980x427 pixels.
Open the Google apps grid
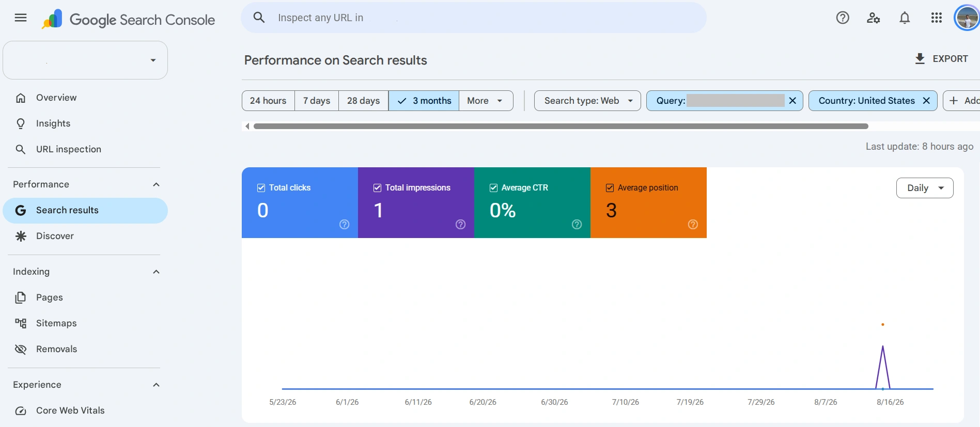pyautogui.click(x=936, y=18)
